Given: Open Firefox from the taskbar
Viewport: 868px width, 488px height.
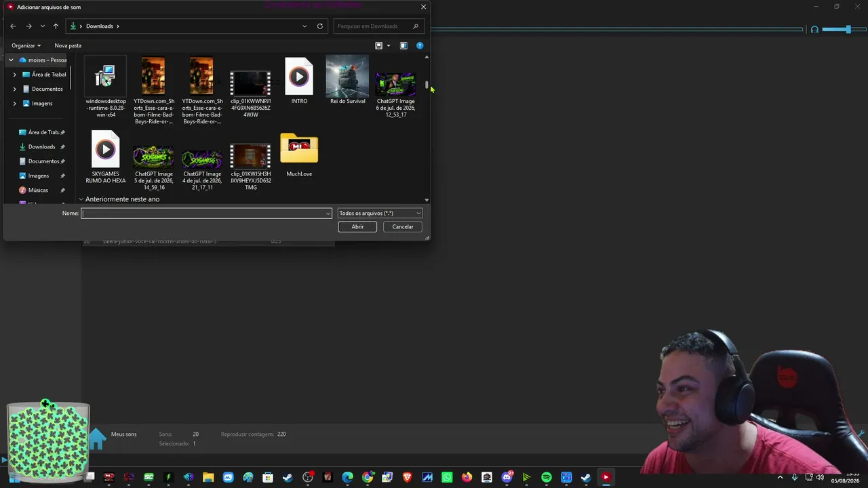Looking at the screenshot, I should point(467,477).
